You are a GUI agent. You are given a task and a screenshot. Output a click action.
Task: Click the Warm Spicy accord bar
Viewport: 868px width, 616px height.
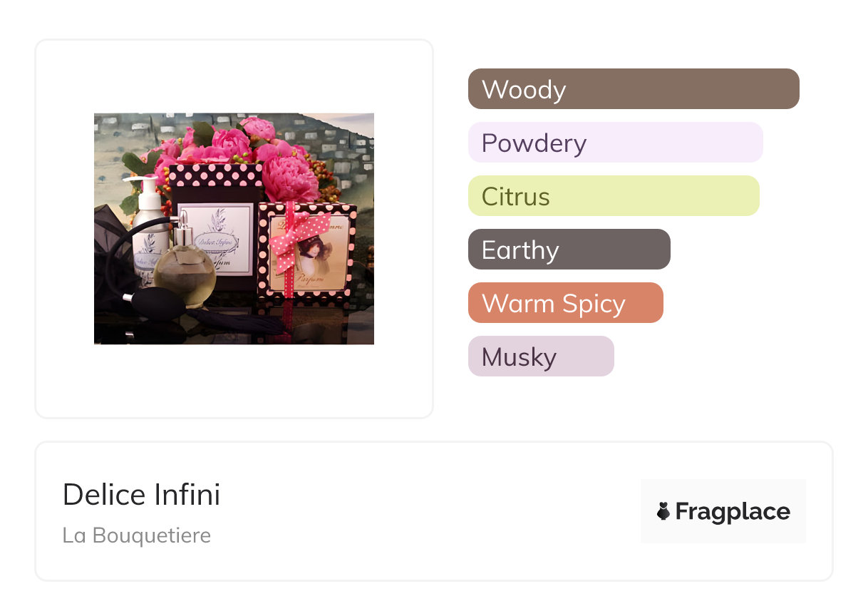point(565,303)
